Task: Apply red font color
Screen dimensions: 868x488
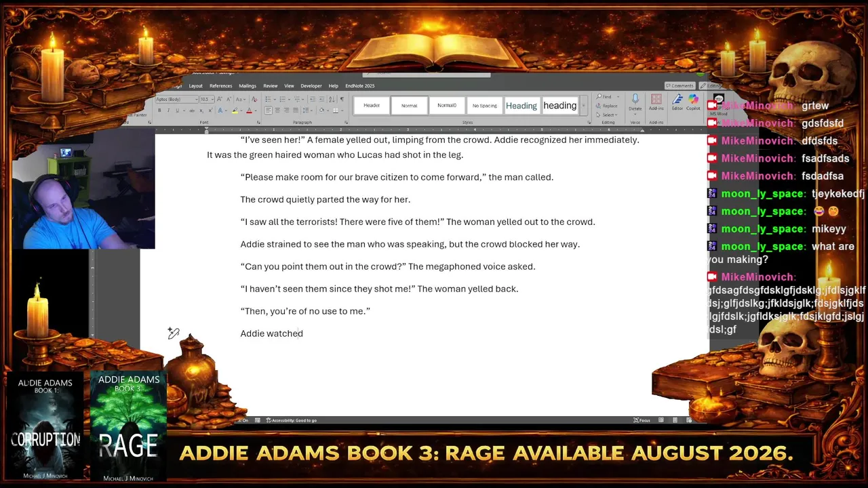Action: 249,110
